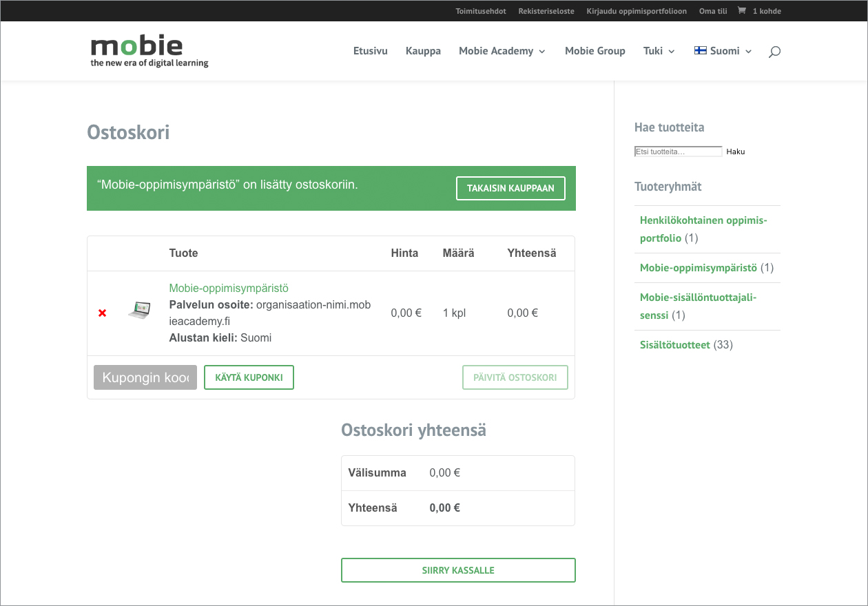Expand the Mobie Academy menu
This screenshot has width=868, height=606.
pos(502,51)
